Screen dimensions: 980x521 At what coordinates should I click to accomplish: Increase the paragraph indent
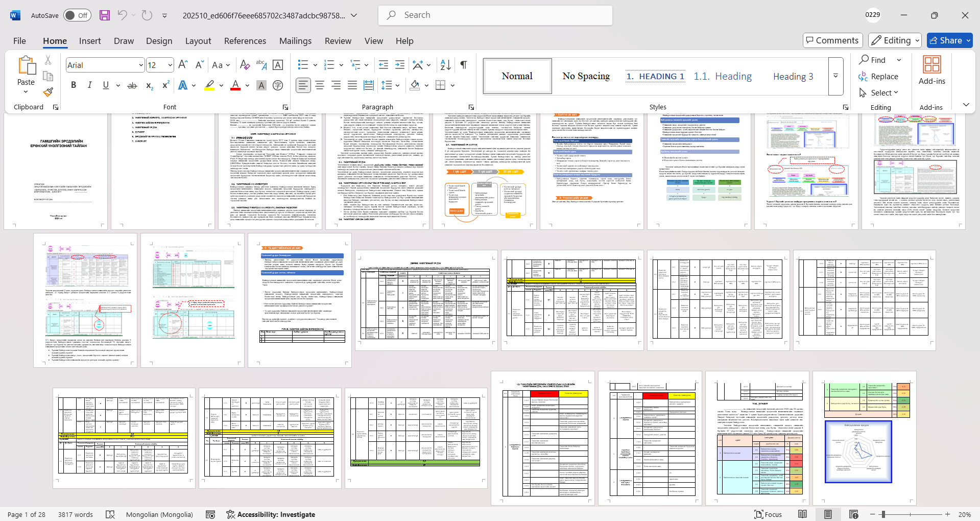point(400,65)
